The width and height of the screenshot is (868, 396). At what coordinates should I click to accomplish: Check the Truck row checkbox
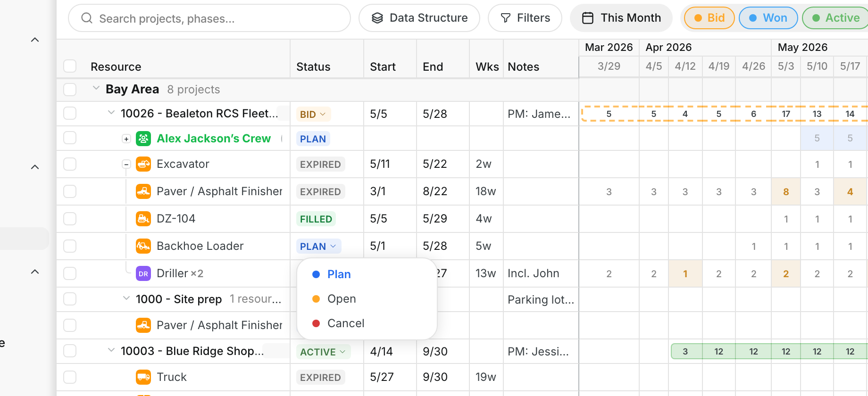(70, 377)
